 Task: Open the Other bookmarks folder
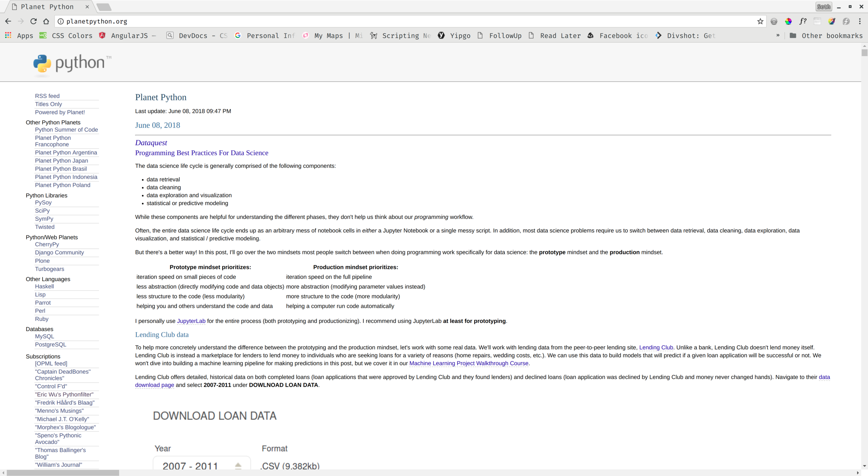click(x=826, y=36)
